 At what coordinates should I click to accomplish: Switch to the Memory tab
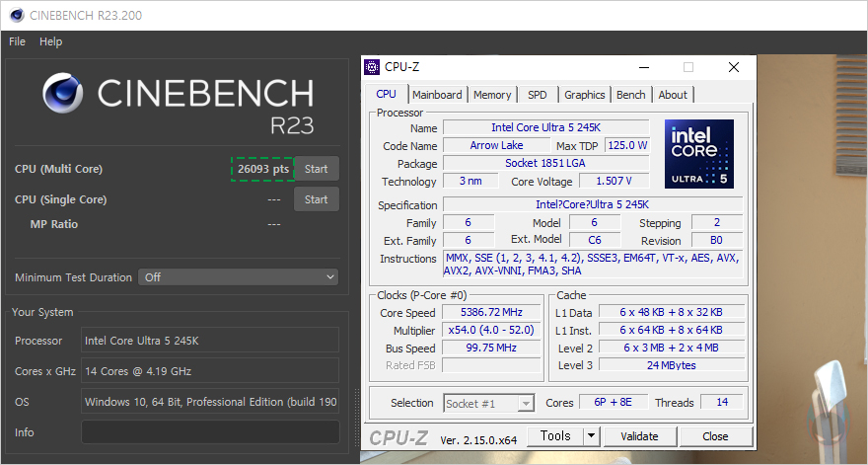click(x=492, y=95)
